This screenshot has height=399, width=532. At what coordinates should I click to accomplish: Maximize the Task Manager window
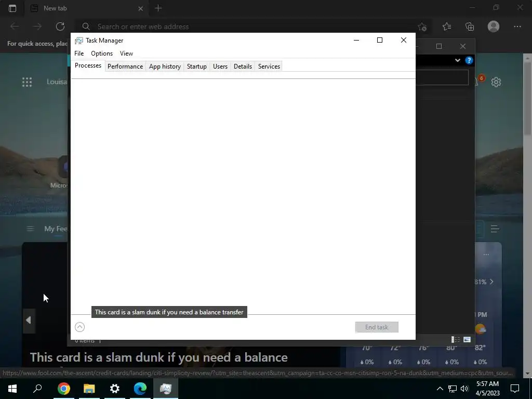[x=380, y=40]
